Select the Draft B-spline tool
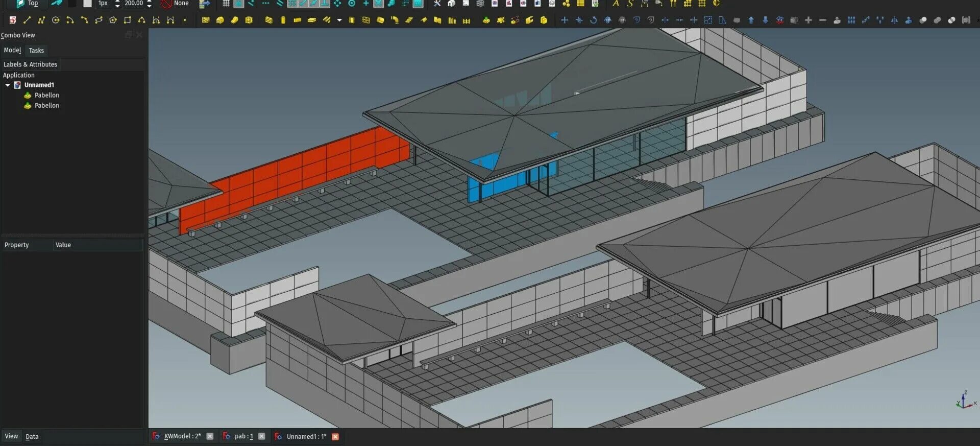 pyautogui.click(x=141, y=20)
